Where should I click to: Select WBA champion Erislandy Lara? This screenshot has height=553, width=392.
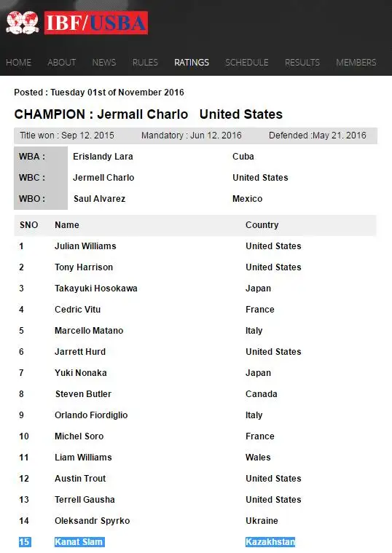click(103, 156)
